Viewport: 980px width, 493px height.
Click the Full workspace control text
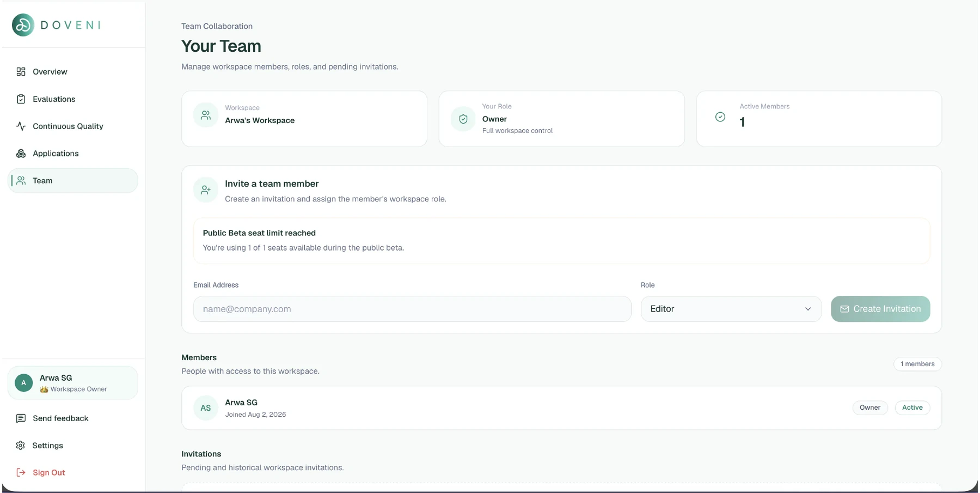click(x=517, y=131)
